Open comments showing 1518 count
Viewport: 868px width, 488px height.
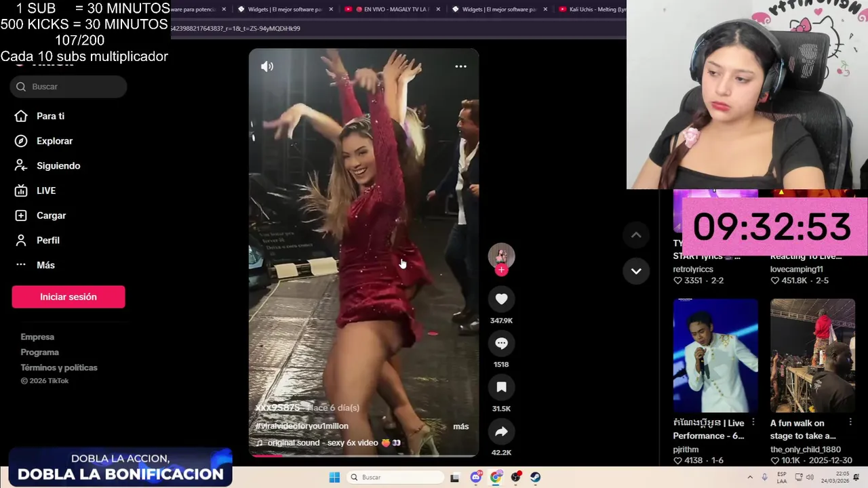(501, 343)
